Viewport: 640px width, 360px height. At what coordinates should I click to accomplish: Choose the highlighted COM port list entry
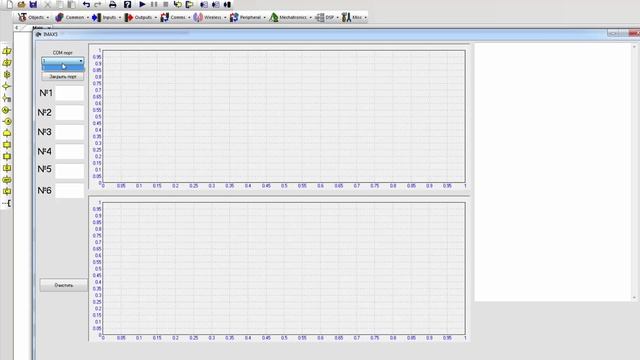click(x=62, y=68)
